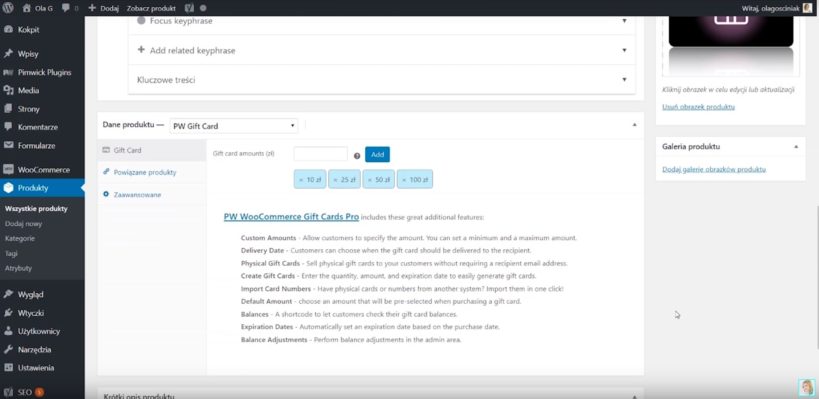819x399 pixels.
Task: Select Wszystkie produkty submenu
Action: tap(36, 208)
